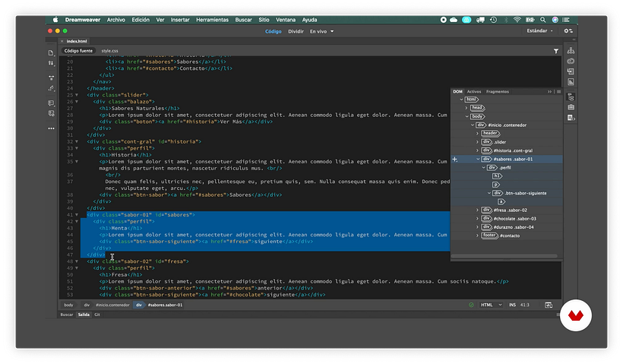This screenshot has height=364, width=623.
Task: Click the filter funnel icon
Action: (556, 51)
